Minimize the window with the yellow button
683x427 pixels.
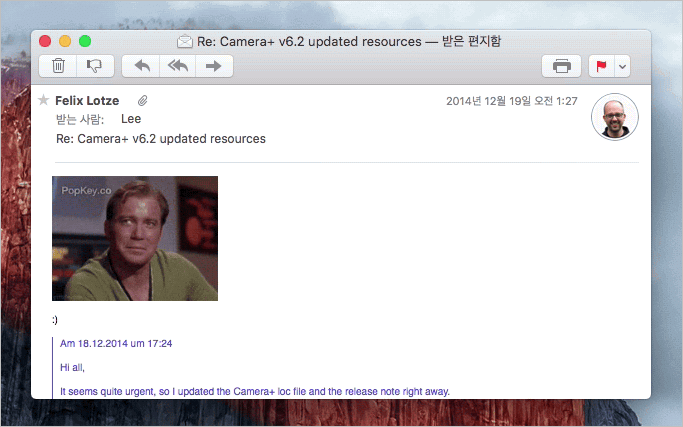click(x=65, y=41)
